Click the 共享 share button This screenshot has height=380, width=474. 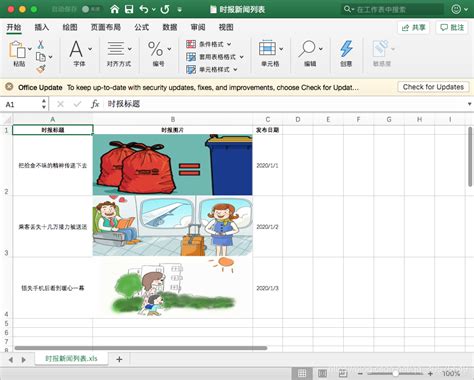(414, 27)
